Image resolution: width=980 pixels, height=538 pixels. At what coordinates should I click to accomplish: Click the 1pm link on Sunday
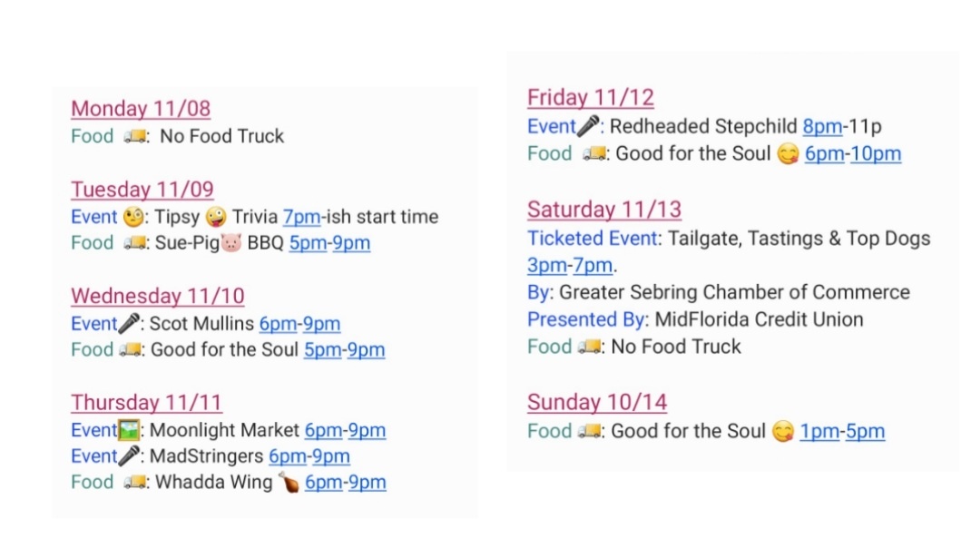[x=818, y=431]
